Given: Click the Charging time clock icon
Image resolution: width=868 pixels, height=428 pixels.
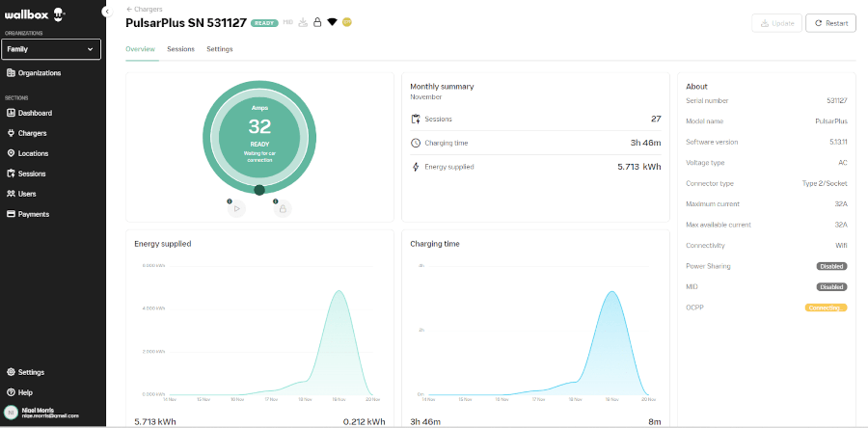Looking at the screenshot, I should 416,143.
